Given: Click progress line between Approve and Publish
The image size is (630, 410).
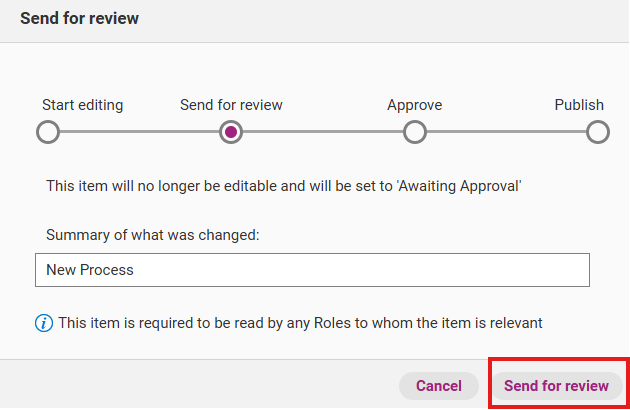Looking at the screenshot, I should click(x=506, y=132).
